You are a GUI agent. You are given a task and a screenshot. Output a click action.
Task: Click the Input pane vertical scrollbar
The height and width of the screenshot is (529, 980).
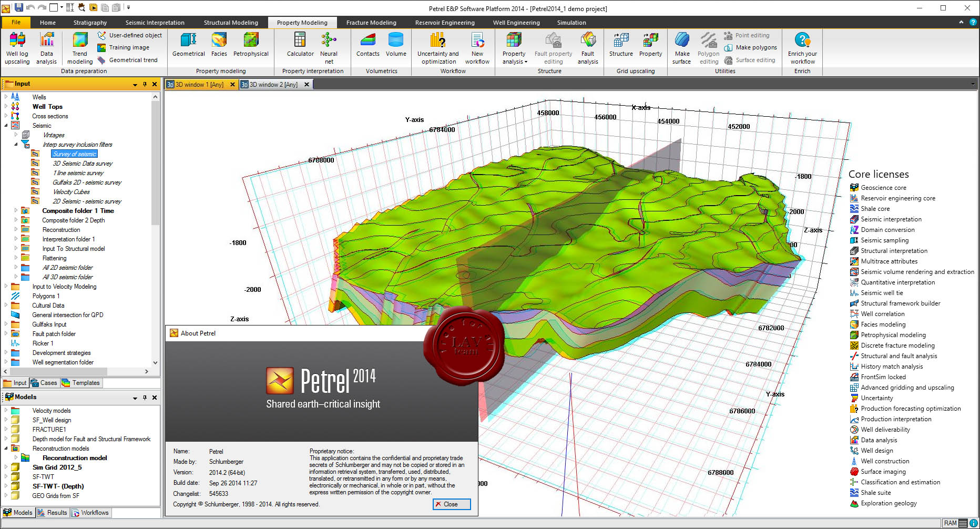point(155,163)
